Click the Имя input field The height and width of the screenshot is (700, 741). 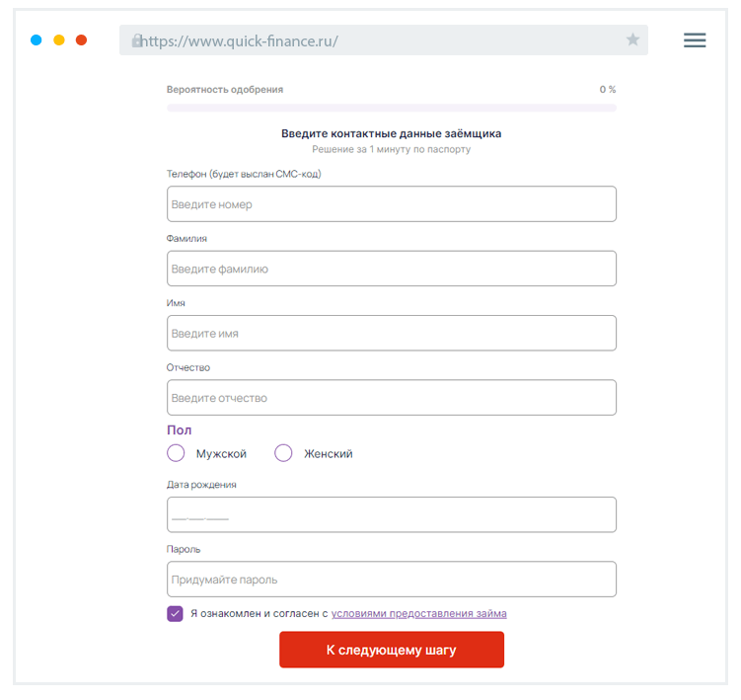pyautogui.click(x=392, y=334)
